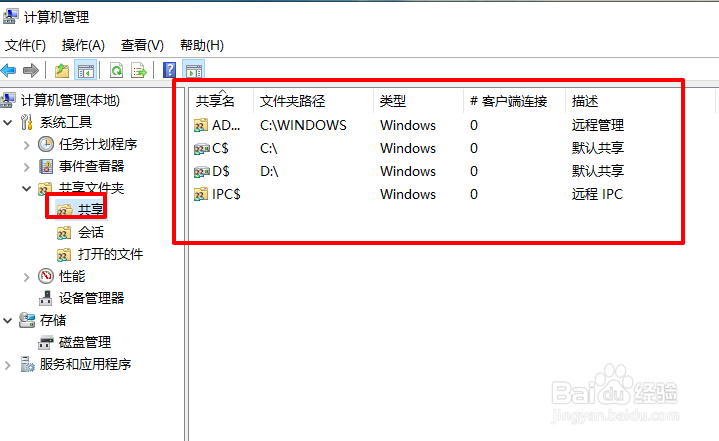Image resolution: width=719 pixels, height=441 pixels.
Task: Click the 性能 gauge icon
Action: point(46,276)
